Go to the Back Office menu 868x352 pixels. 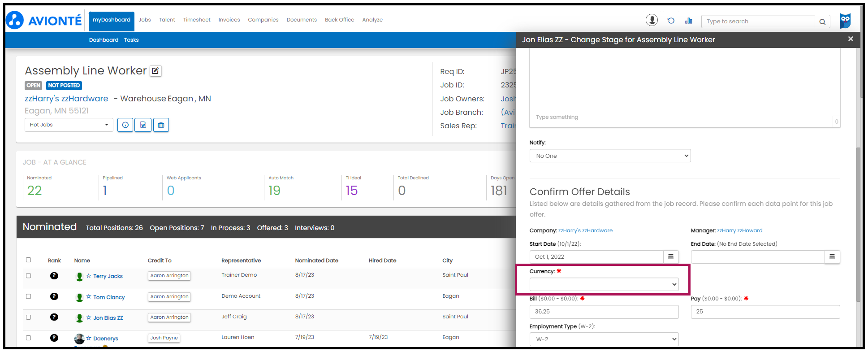tap(339, 20)
